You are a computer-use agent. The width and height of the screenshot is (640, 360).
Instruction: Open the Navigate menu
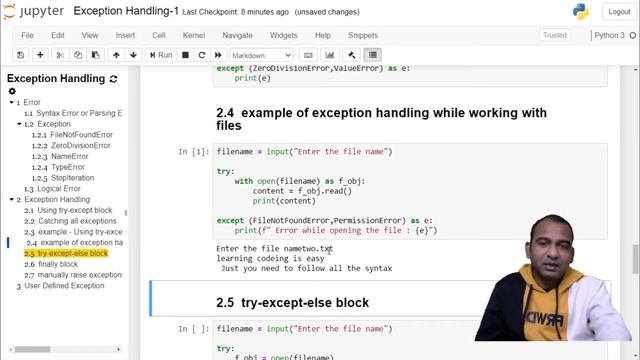tap(237, 36)
